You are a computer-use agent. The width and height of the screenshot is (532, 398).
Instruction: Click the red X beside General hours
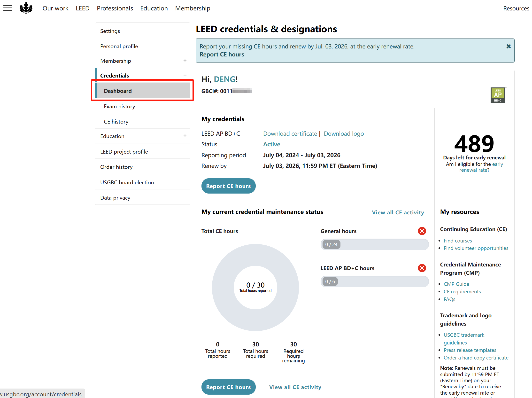point(422,231)
